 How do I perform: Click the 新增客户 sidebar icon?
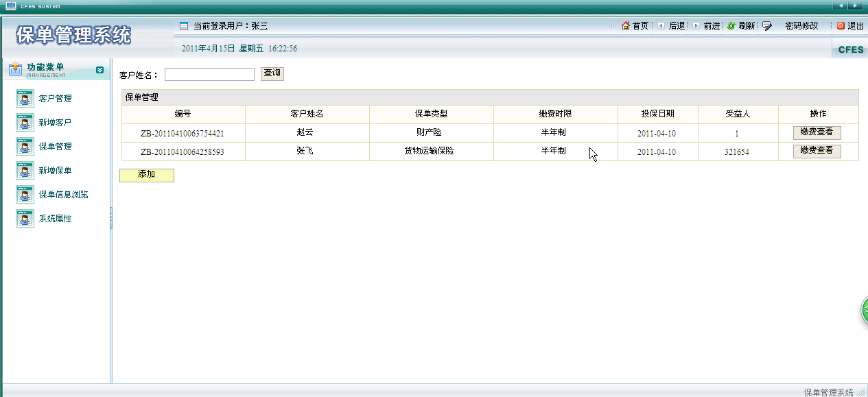click(25, 123)
